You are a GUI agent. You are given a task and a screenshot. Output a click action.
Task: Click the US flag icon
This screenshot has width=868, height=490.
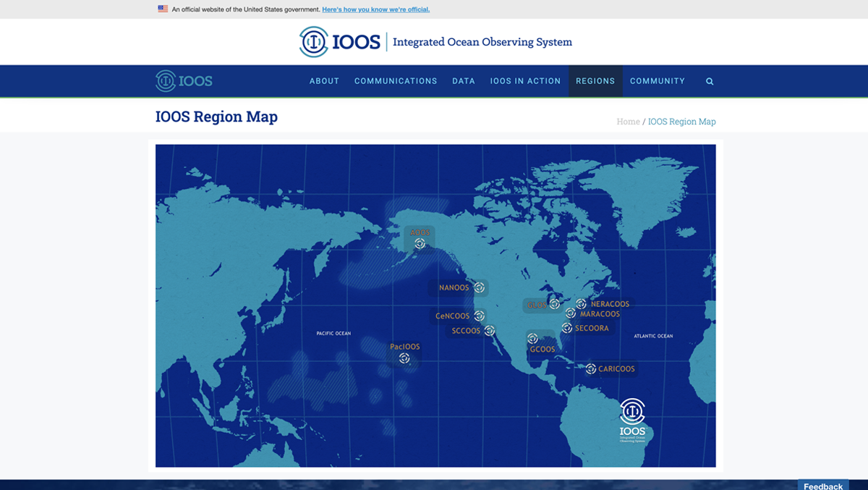pyautogui.click(x=163, y=9)
